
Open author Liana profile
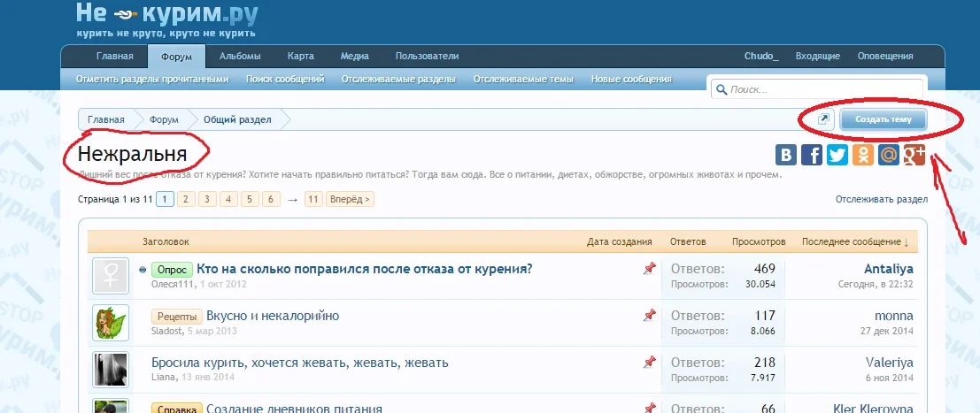pos(163,378)
